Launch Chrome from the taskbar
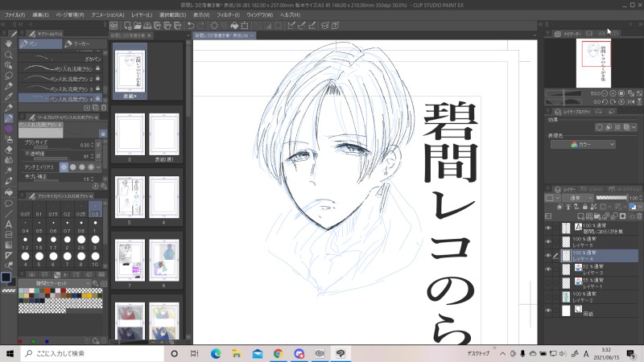The image size is (644, 362). pos(278,353)
